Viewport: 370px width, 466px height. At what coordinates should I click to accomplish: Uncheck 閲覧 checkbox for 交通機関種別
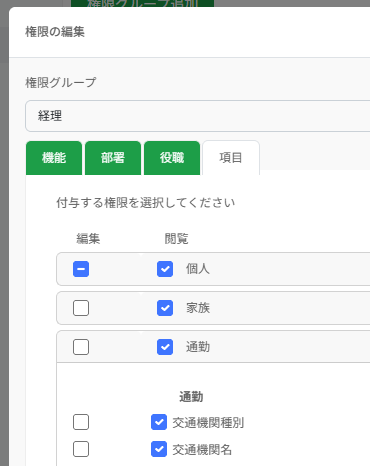click(x=159, y=422)
